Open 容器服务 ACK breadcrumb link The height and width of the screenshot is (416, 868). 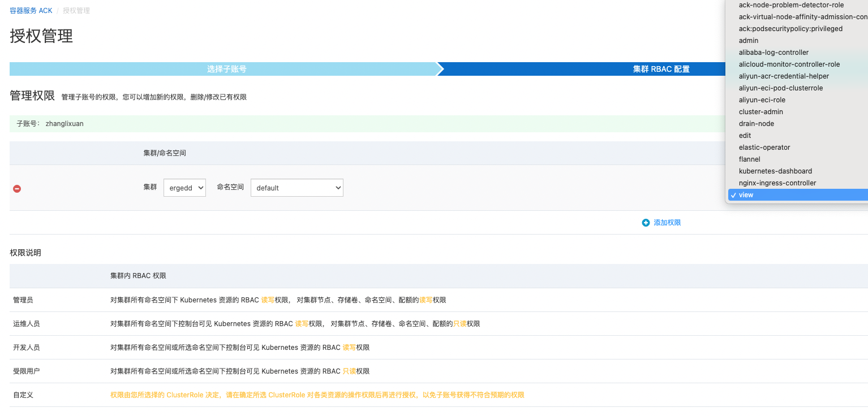pos(31,11)
